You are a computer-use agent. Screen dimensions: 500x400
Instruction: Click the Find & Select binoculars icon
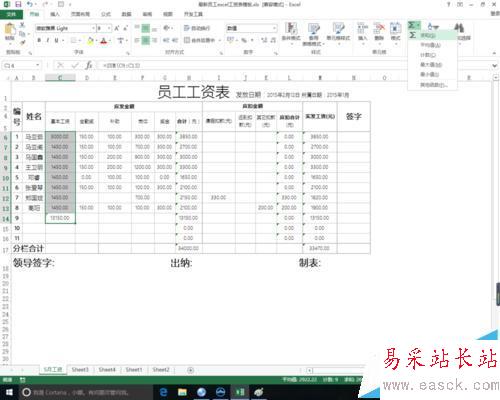coord(460,28)
